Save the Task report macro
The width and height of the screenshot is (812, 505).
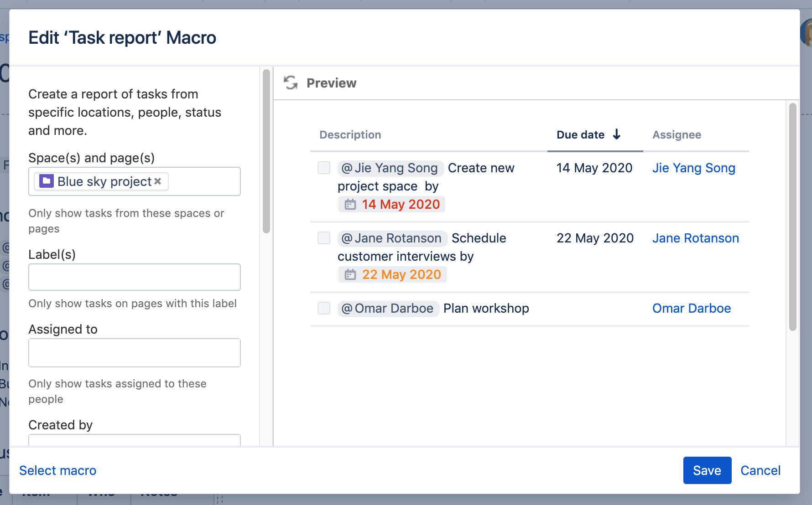[x=707, y=470]
